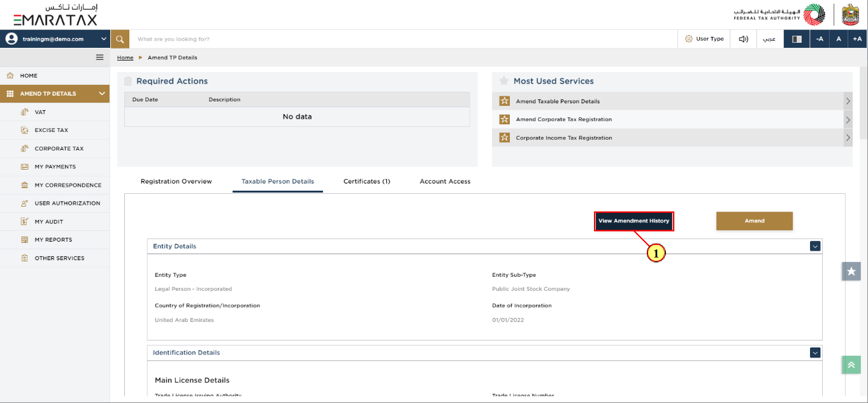Click the 'Description' column header

click(x=224, y=99)
